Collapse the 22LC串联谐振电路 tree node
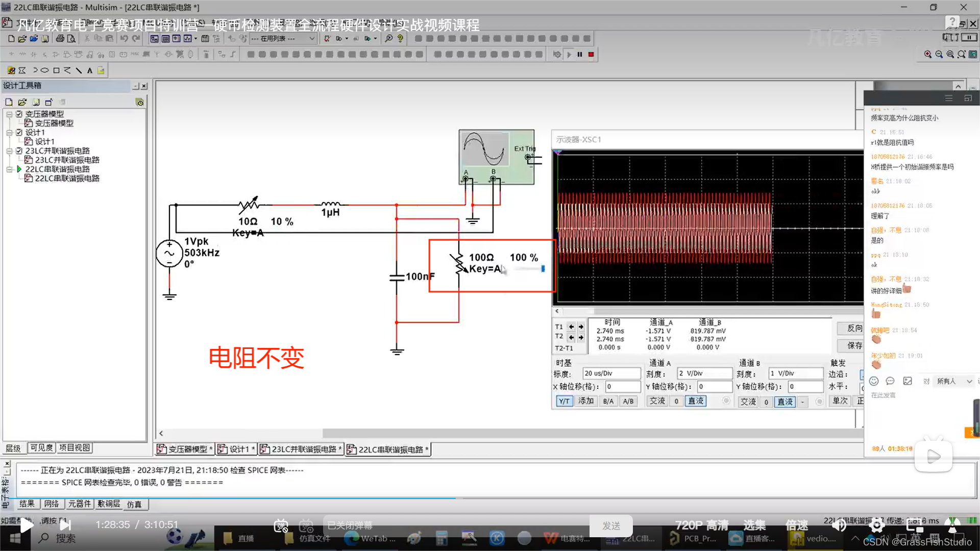Viewport: 980px width, 551px height. tap(9, 169)
